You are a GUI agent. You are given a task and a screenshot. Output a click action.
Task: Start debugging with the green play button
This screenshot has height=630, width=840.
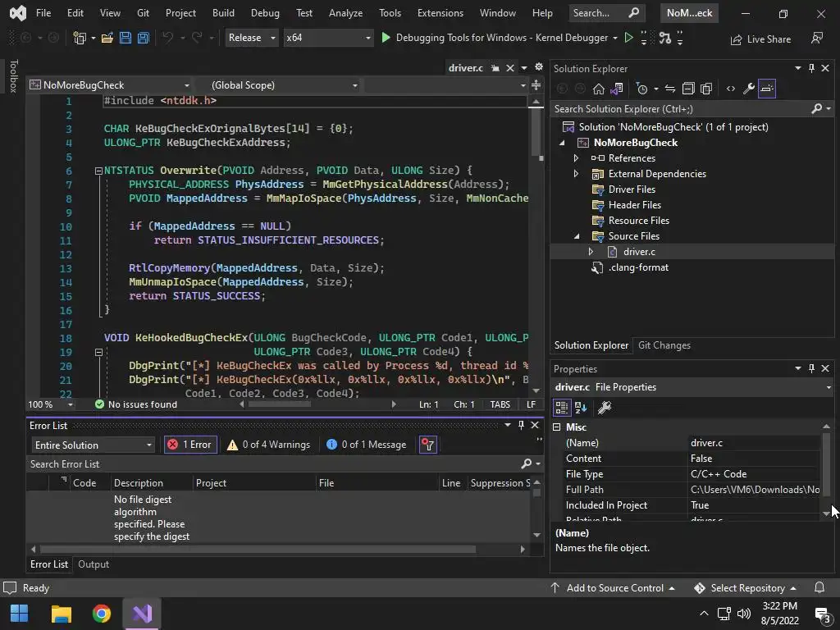point(386,38)
